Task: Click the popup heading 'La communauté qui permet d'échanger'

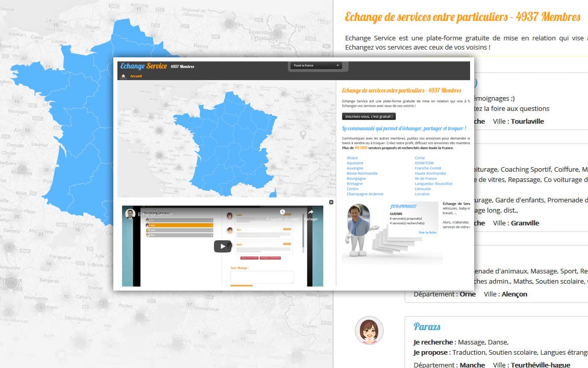Action: pyautogui.click(x=404, y=128)
